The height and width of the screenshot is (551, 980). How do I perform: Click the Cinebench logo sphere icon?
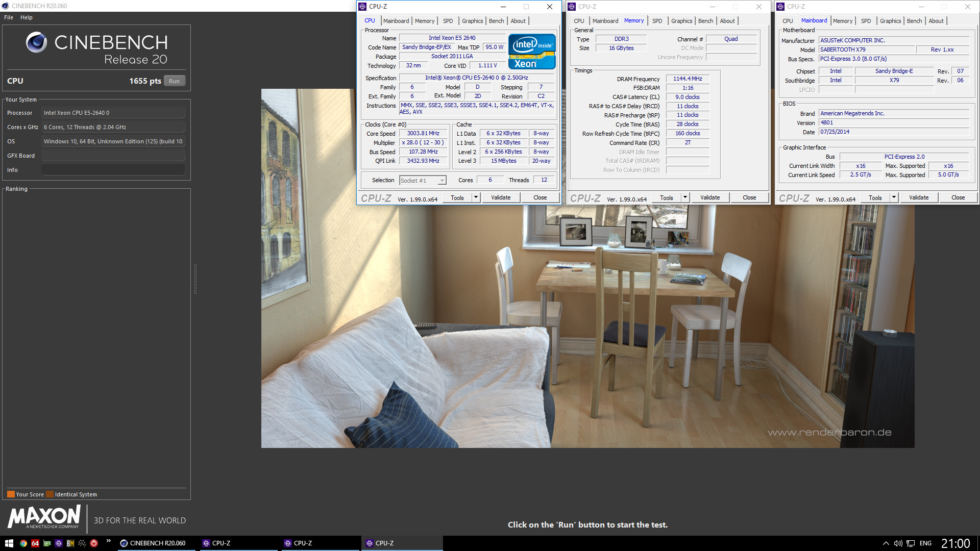(36, 42)
